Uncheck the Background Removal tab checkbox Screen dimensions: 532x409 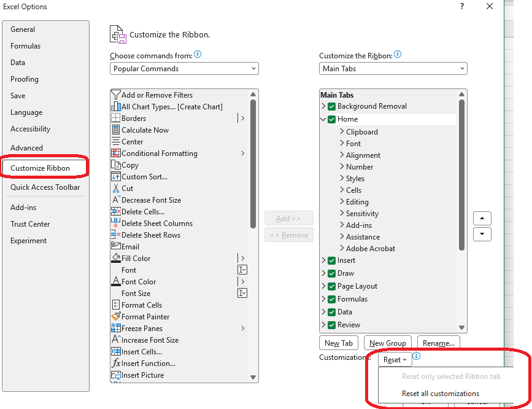(331, 106)
